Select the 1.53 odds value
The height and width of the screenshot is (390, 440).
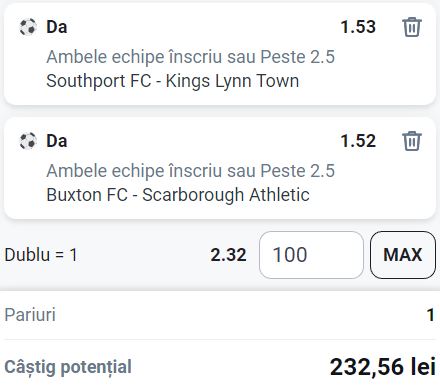[358, 27]
